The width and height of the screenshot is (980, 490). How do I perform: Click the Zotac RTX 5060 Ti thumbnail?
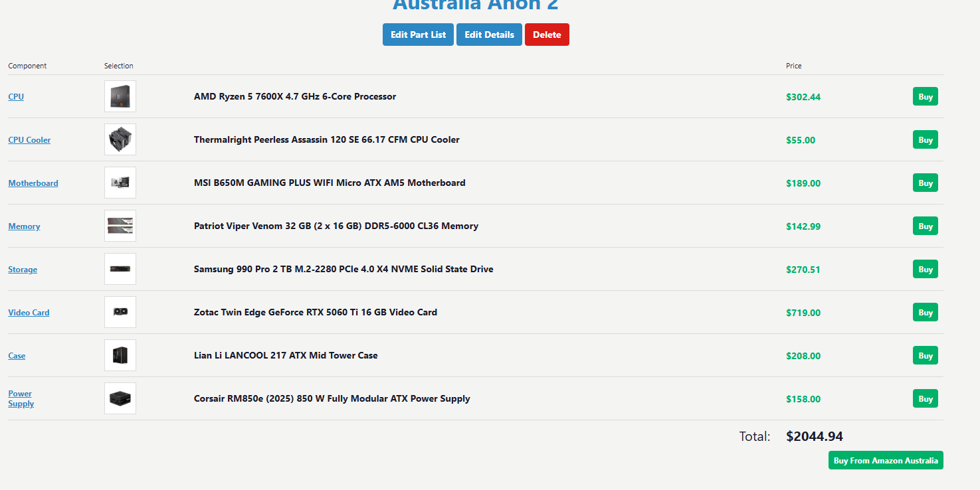click(120, 312)
